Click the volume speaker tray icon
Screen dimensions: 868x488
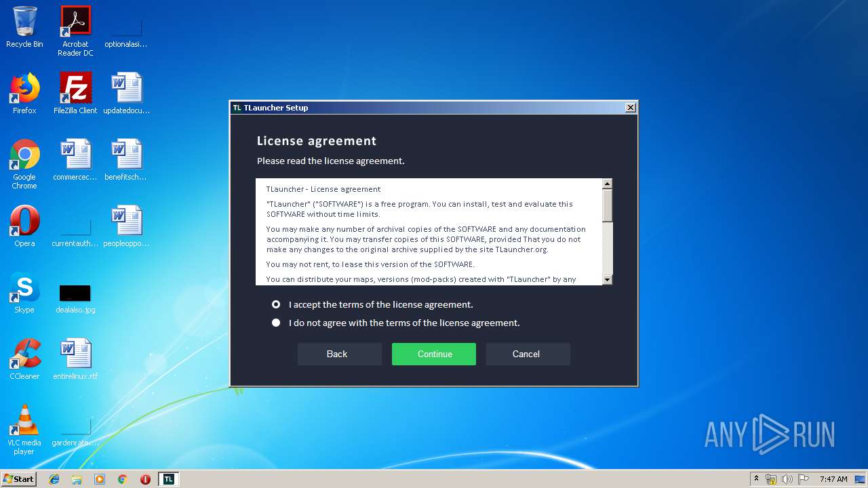787,479
